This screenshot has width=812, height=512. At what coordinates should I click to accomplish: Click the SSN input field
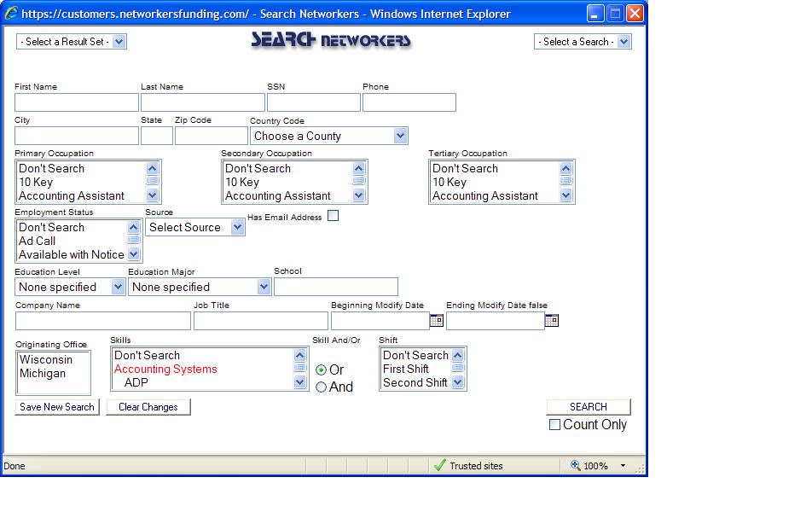(314, 102)
